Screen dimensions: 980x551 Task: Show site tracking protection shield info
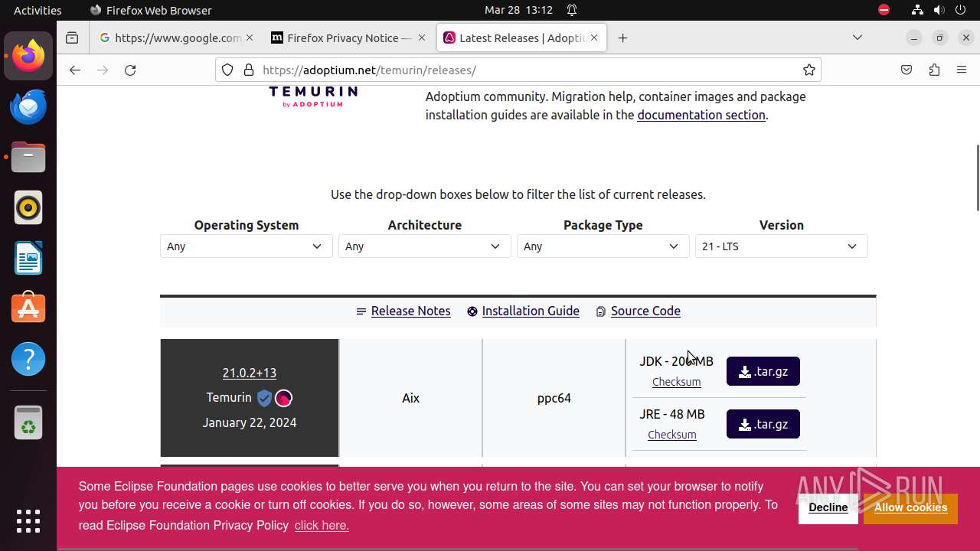227,70
